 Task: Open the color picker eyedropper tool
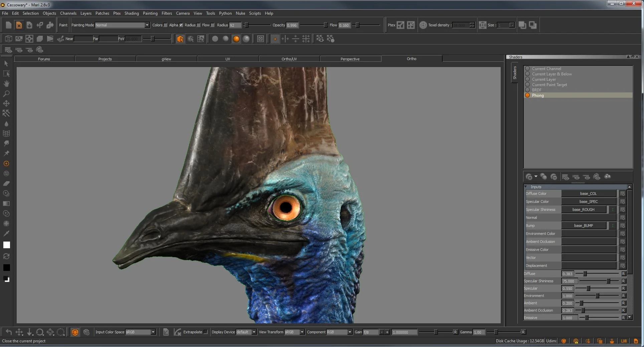coord(6,234)
